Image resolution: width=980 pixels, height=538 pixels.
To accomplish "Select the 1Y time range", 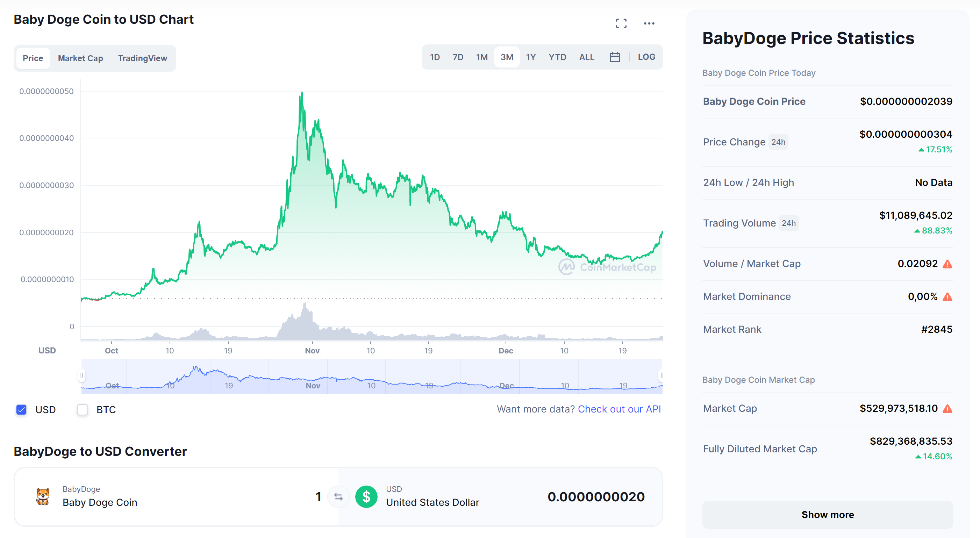I will pyautogui.click(x=530, y=57).
